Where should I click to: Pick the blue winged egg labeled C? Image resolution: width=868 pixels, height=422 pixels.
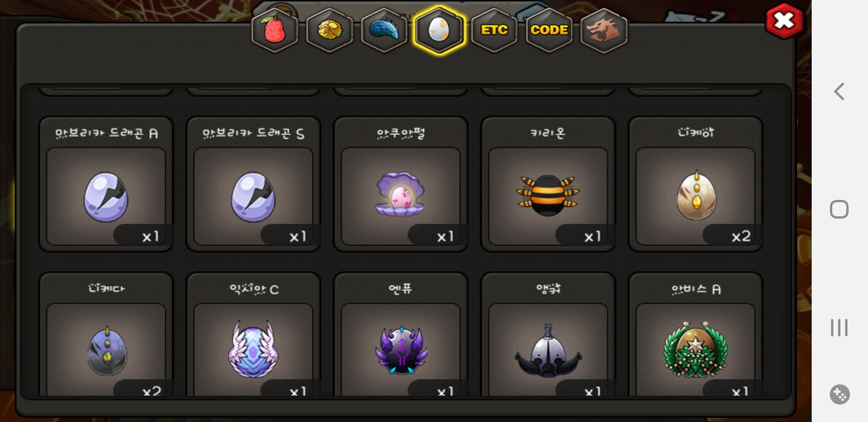pos(253,334)
